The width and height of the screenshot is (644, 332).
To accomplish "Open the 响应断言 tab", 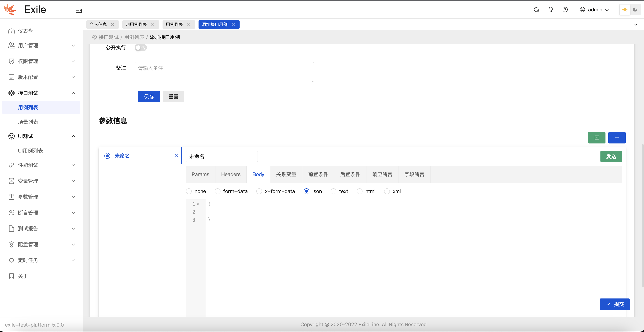I will [x=382, y=174].
